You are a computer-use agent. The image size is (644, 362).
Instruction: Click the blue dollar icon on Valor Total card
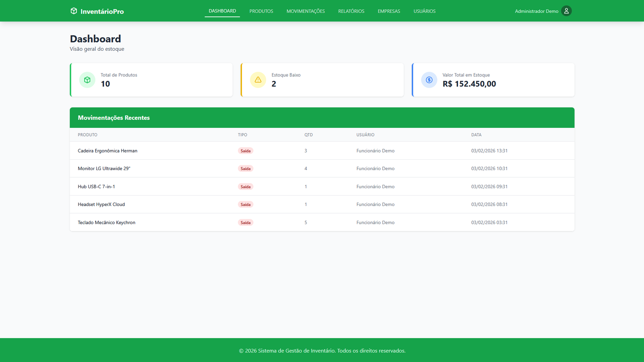click(429, 80)
